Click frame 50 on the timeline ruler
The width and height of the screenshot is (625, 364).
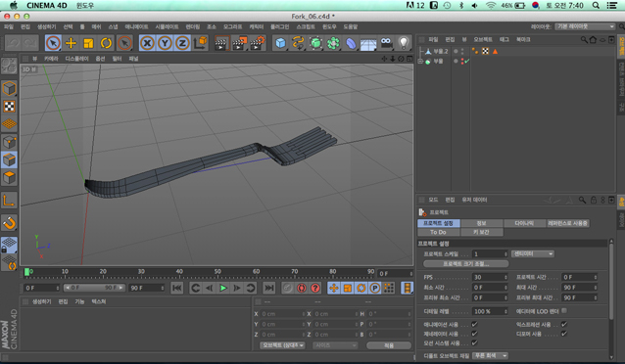coord(217,272)
